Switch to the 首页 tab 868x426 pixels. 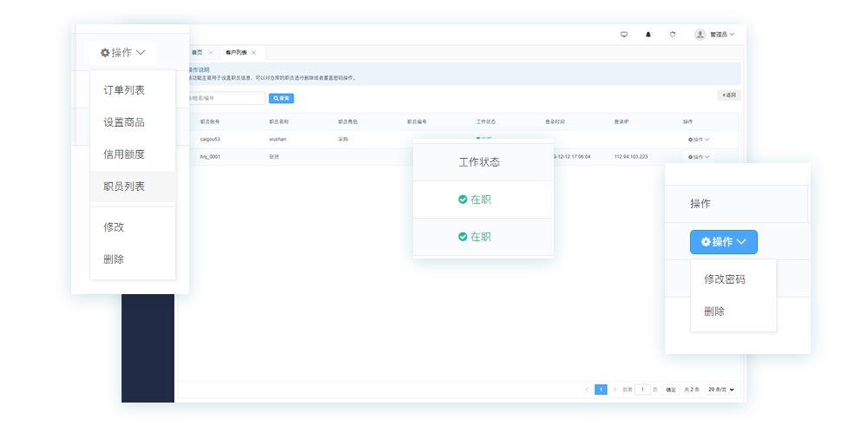click(x=197, y=53)
